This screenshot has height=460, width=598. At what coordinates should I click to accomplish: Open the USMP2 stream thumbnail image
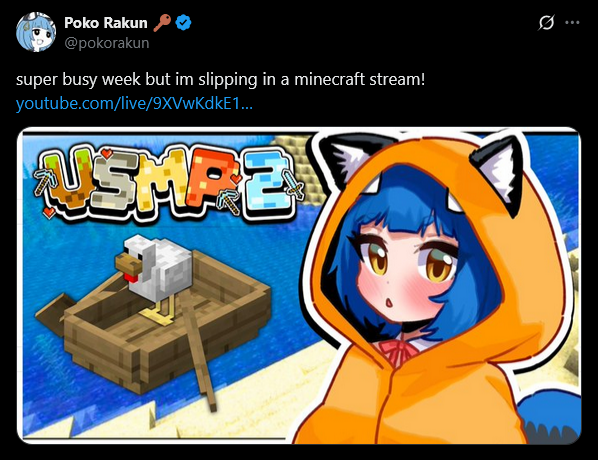[x=299, y=286]
